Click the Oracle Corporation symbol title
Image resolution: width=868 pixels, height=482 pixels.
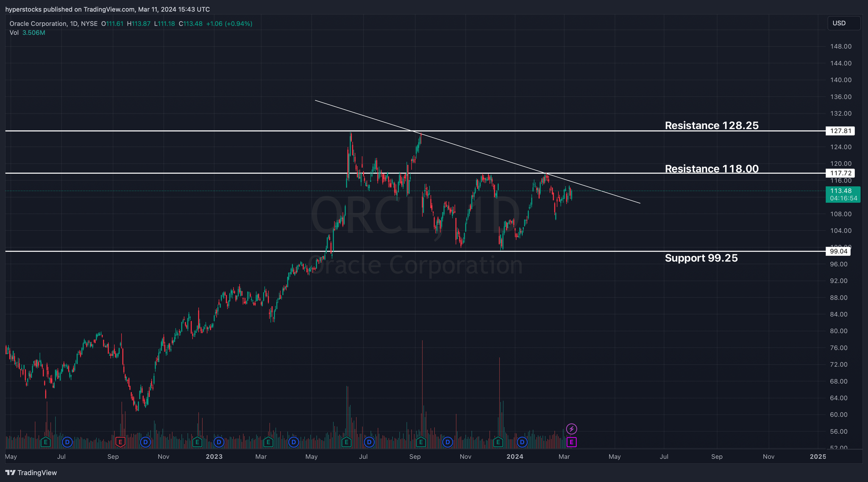38,24
